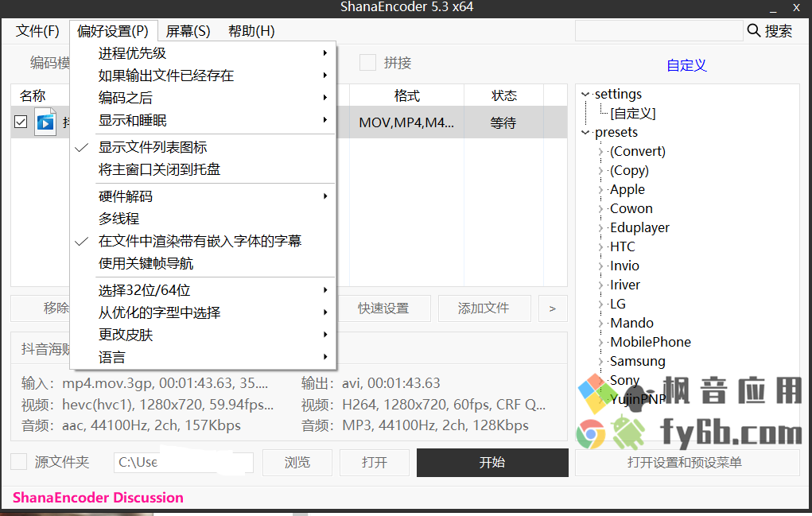Open the 帮助(H) menu
Viewport: 812px width, 516px height.
click(x=251, y=31)
